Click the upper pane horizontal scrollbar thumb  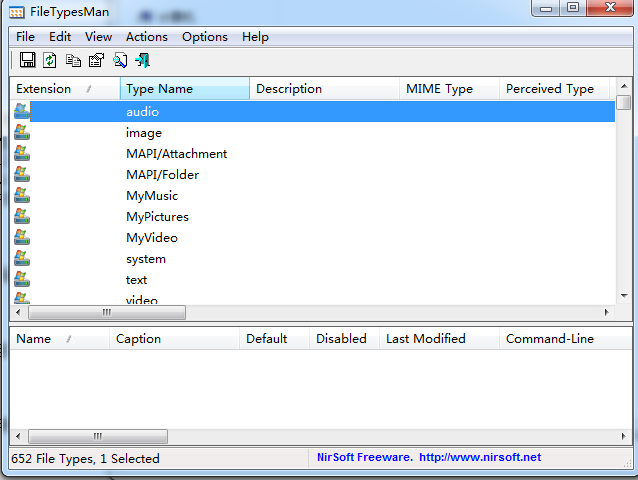point(107,312)
